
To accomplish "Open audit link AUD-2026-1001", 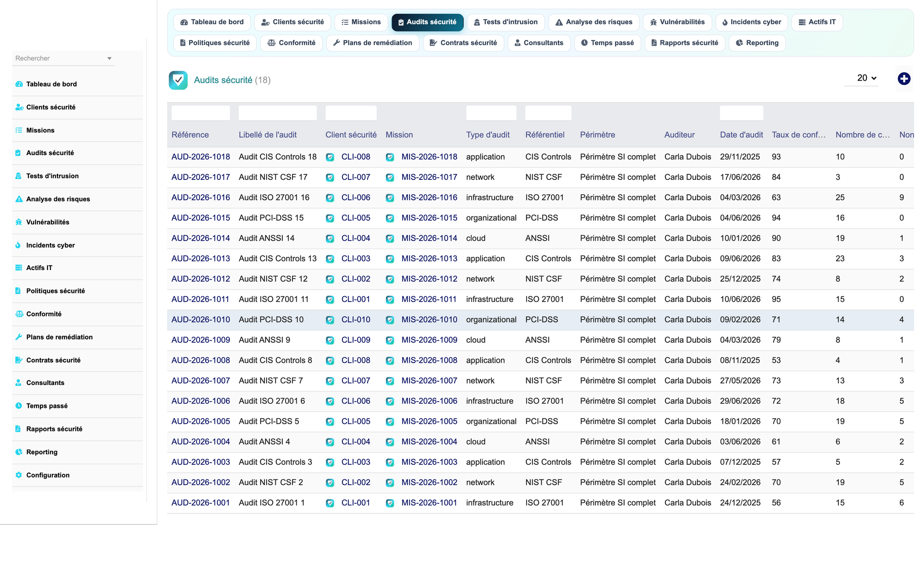I will click(200, 503).
